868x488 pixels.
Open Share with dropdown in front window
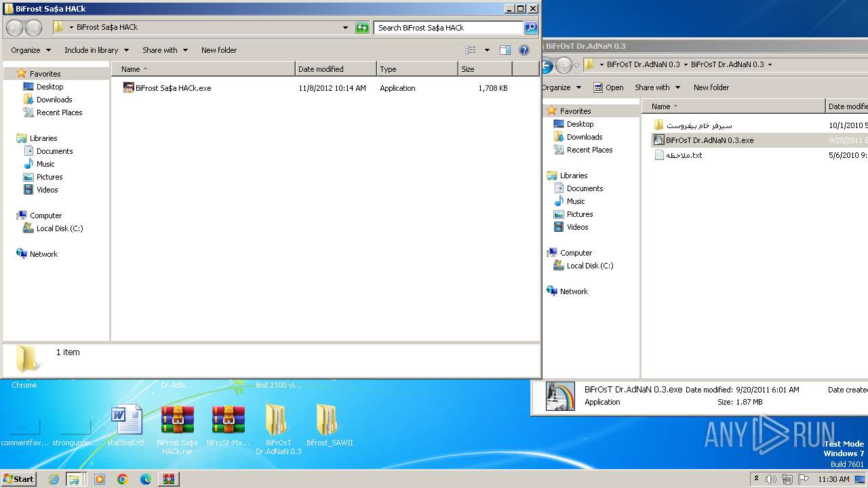pos(165,50)
